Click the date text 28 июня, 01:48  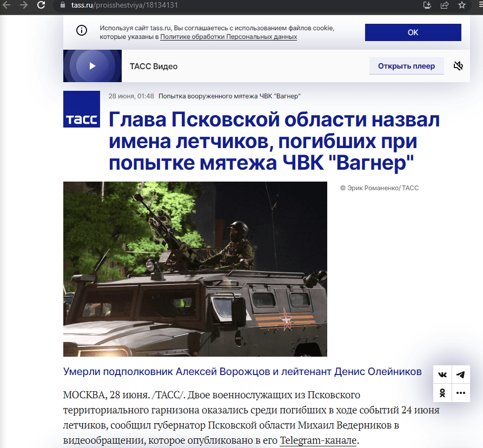tap(131, 96)
